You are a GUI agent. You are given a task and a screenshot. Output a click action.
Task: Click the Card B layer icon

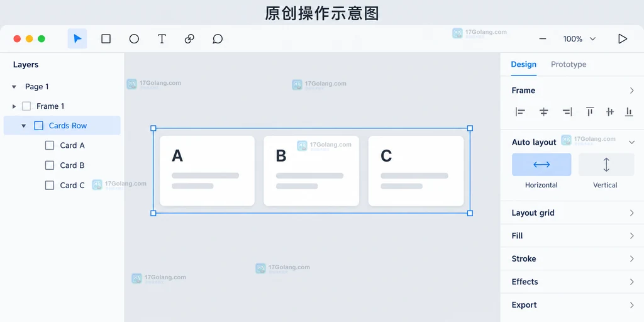pyautogui.click(x=50, y=165)
